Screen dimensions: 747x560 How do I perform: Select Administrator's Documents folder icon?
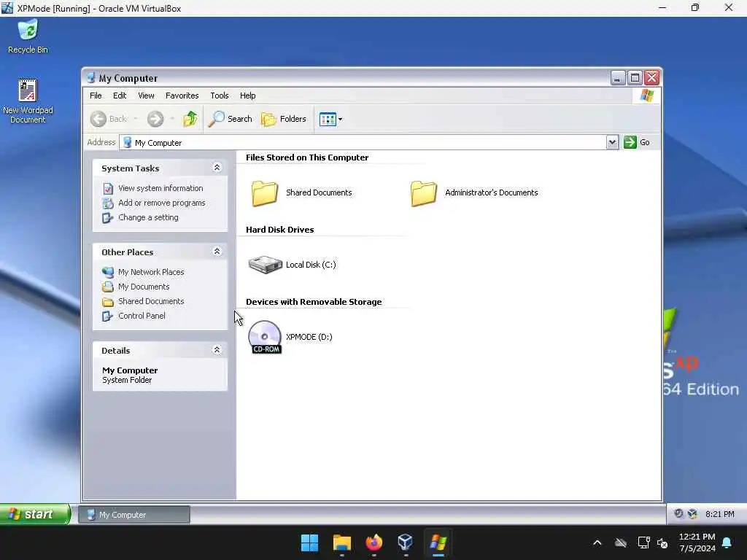(424, 192)
